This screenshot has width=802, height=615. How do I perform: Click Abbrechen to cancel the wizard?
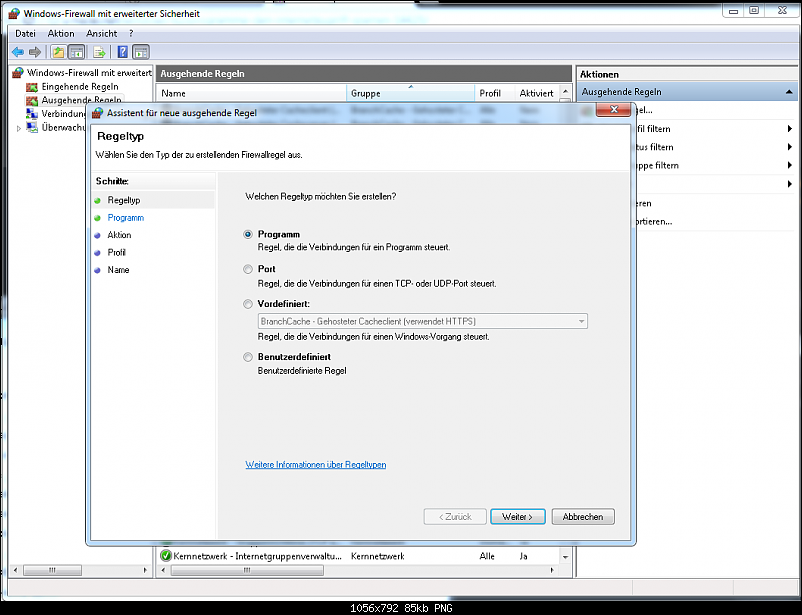coord(583,517)
